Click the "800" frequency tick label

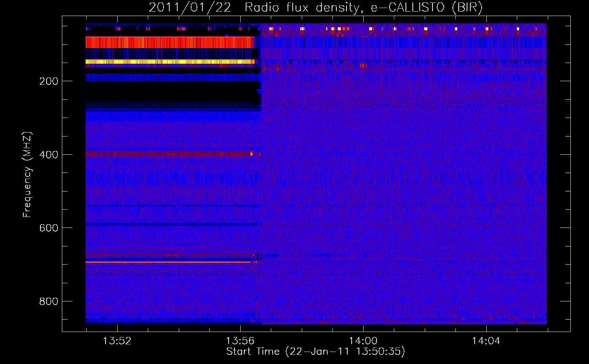click(49, 301)
